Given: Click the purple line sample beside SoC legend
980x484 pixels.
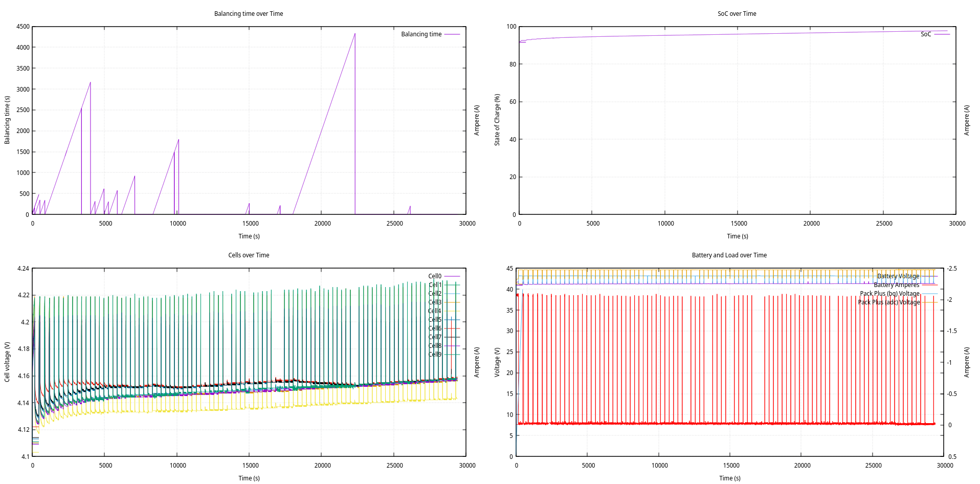Looking at the screenshot, I should tap(942, 34).
